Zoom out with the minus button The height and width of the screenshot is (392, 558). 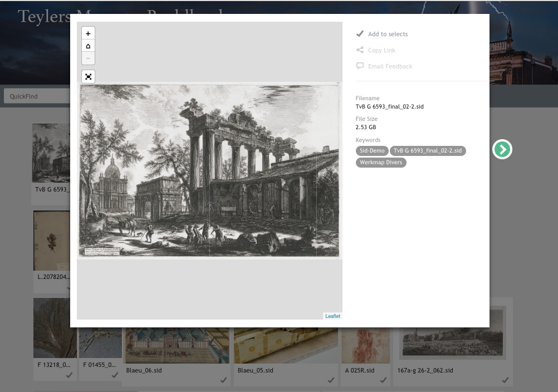point(88,58)
